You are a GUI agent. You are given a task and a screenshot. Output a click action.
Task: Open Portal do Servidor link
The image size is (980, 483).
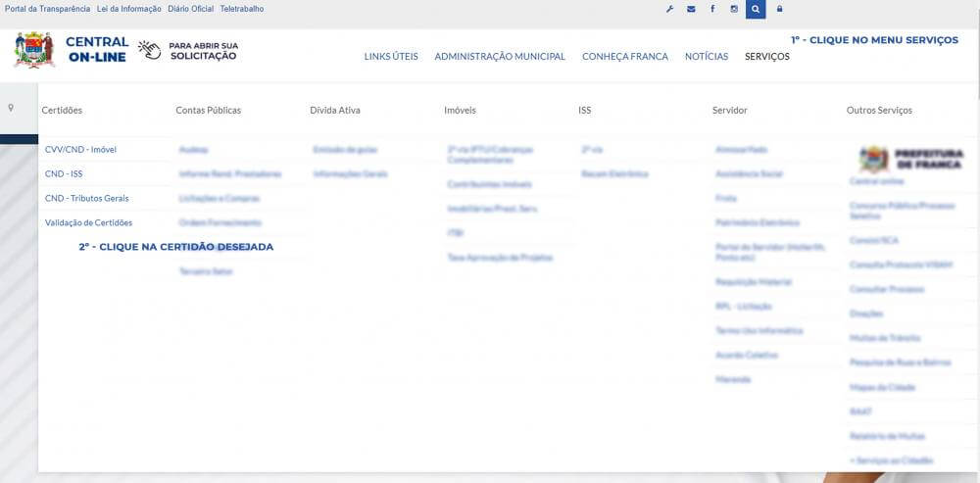(770, 252)
